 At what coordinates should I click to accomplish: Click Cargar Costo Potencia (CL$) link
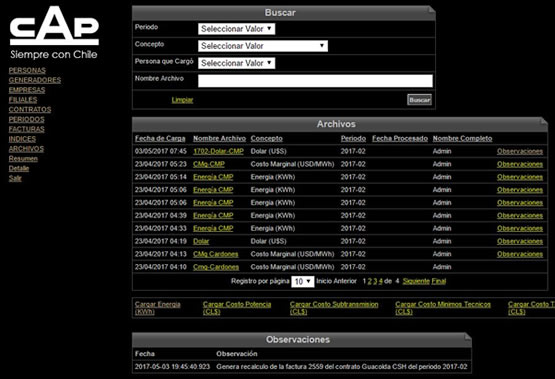[x=237, y=308]
